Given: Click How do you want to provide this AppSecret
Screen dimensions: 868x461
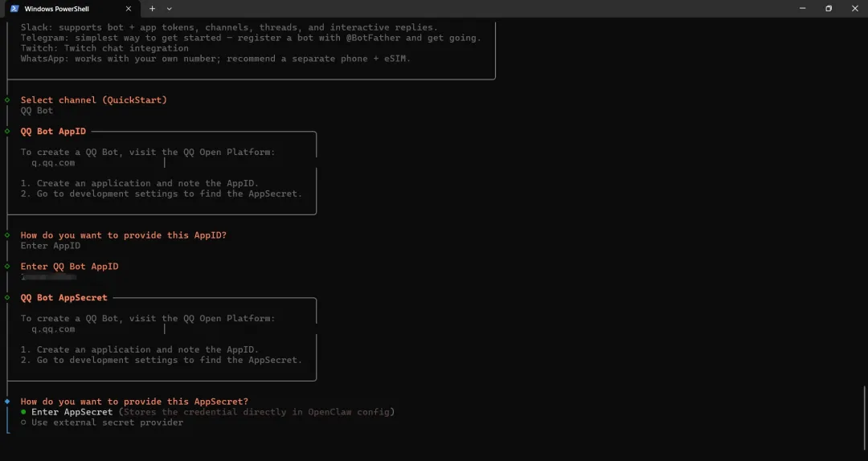Looking at the screenshot, I should click(x=134, y=402).
